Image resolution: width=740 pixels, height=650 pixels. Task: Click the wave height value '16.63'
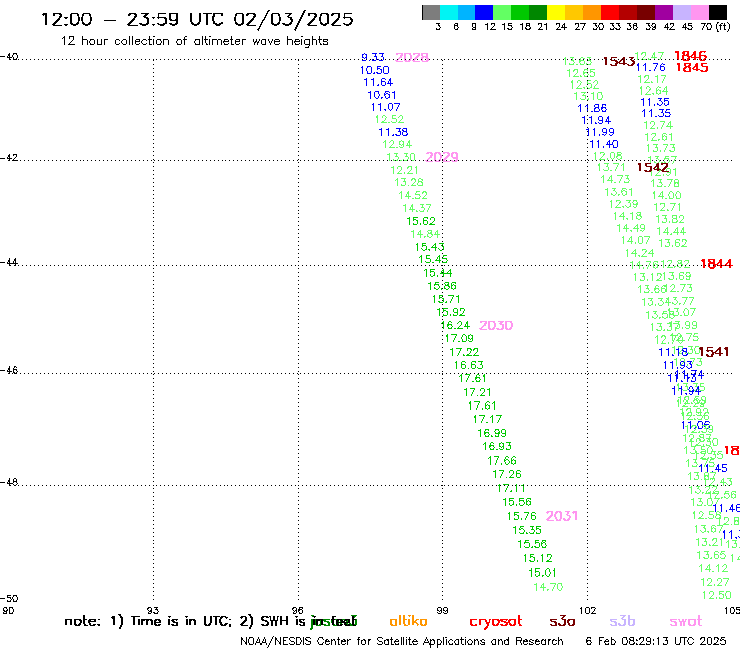(x=469, y=365)
